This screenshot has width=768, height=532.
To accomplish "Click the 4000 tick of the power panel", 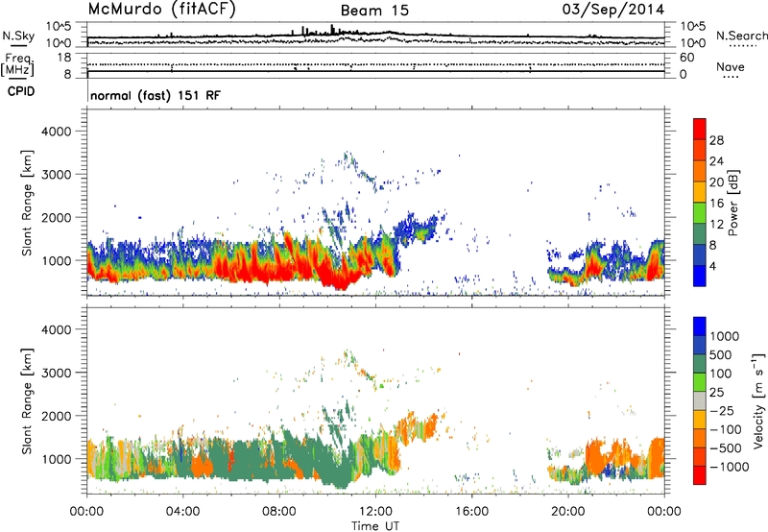I will (x=56, y=132).
